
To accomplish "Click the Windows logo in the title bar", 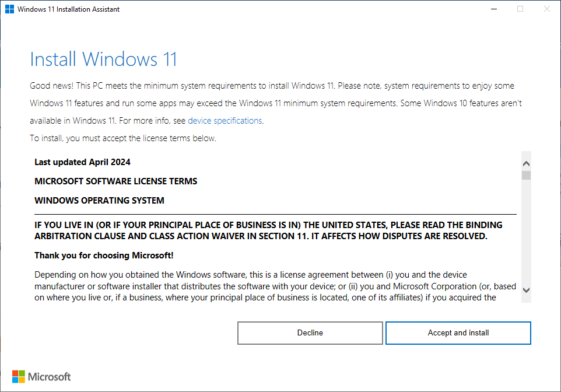I will (x=8, y=9).
